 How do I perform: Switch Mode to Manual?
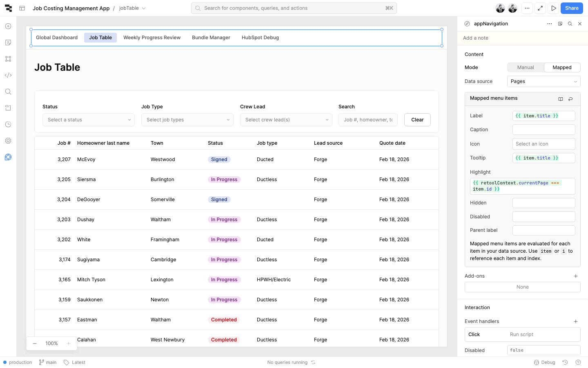click(526, 67)
